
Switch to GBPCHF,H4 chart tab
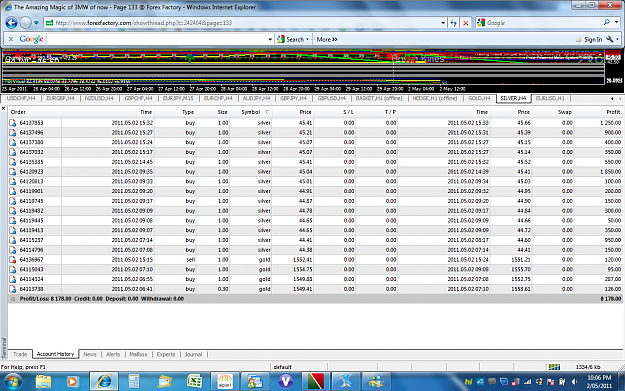click(138, 98)
